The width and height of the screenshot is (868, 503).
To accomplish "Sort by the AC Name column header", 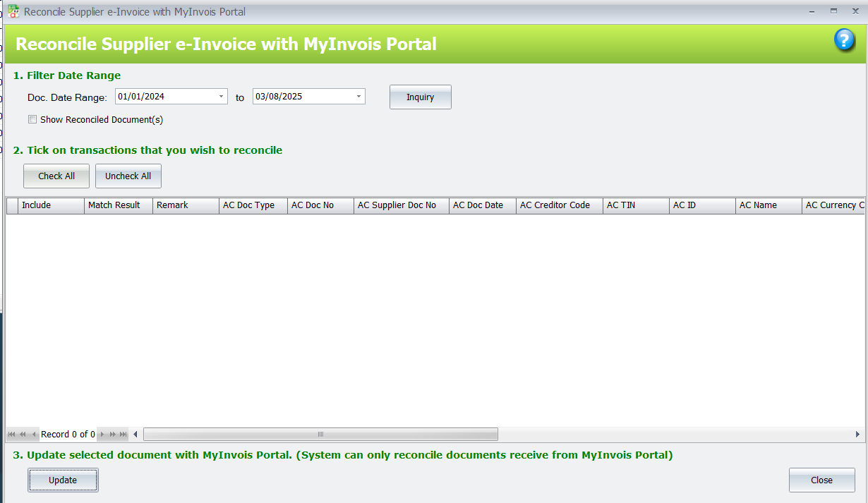I will coord(769,205).
